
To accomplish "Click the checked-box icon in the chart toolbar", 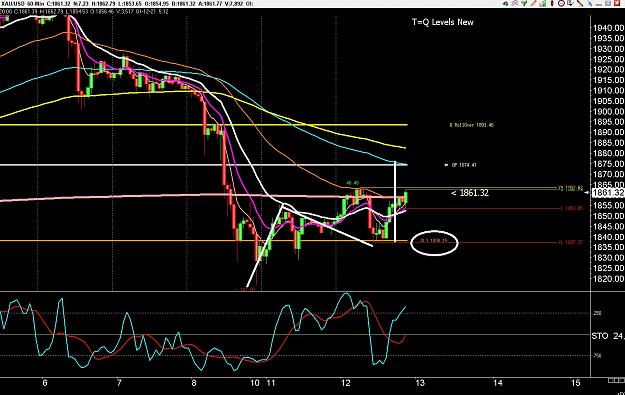I will [570, 4].
